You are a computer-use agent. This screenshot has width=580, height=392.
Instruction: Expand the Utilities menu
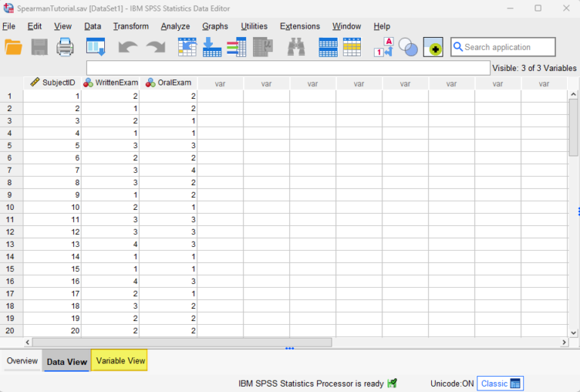coord(254,26)
